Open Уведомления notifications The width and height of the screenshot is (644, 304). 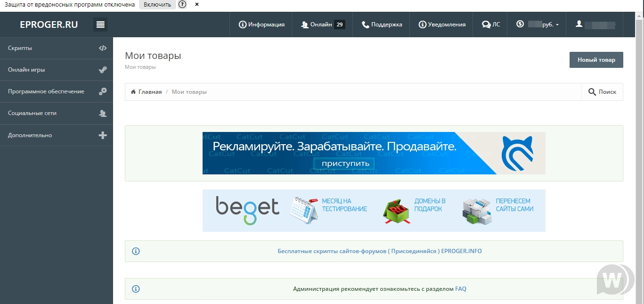coord(441,25)
